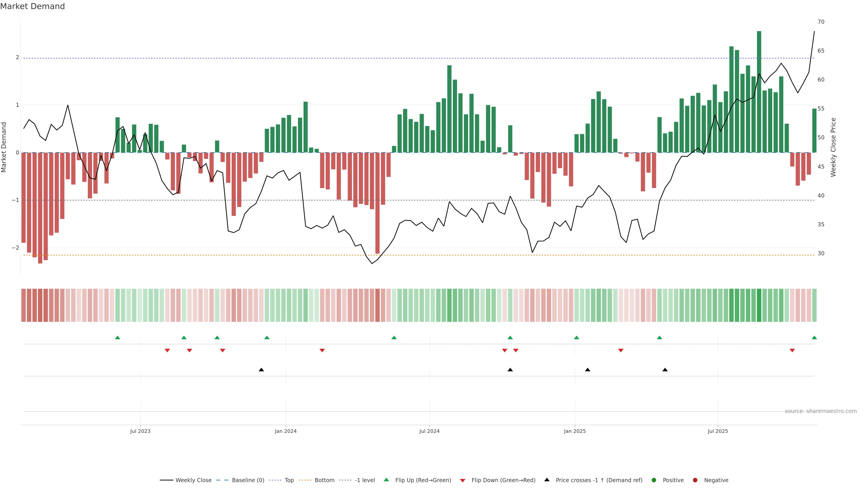Screen dimensions: 868x488
Task: Click red Flip Down triangle in legend
Action: (x=463, y=480)
